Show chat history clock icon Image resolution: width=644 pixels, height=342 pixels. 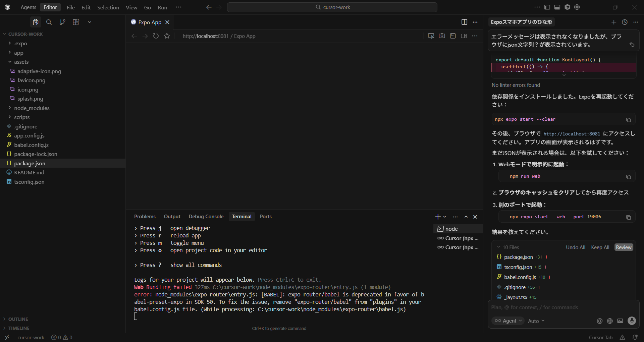pos(625,22)
